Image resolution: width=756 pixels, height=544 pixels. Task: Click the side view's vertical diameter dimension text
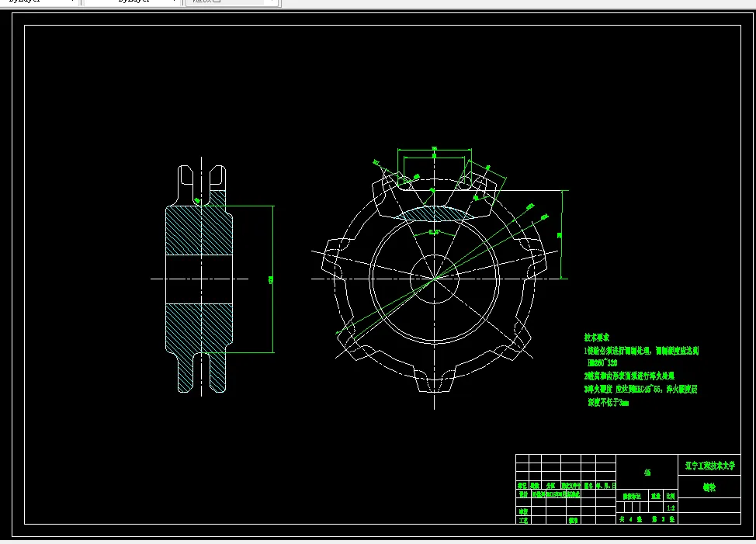point(270,279)
